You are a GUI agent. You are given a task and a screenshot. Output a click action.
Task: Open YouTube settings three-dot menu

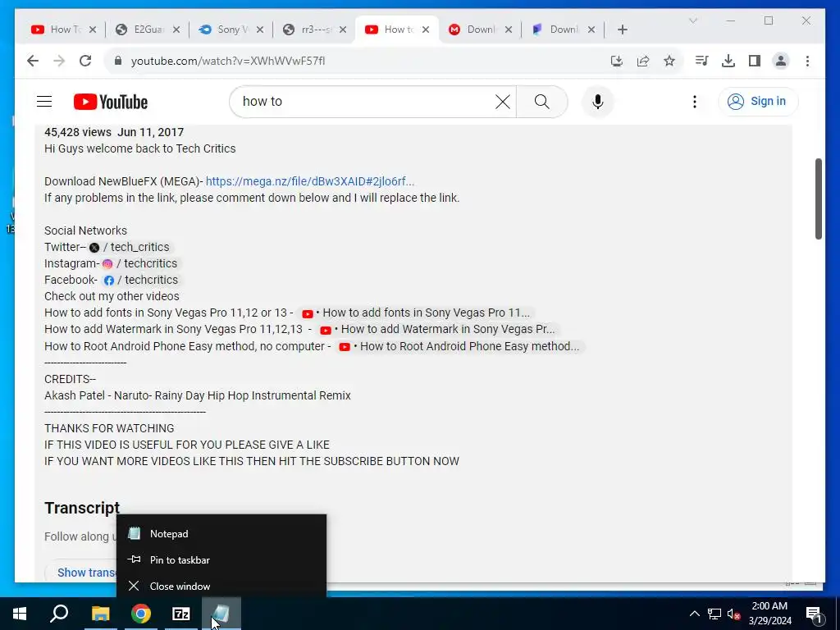point(694,101)
